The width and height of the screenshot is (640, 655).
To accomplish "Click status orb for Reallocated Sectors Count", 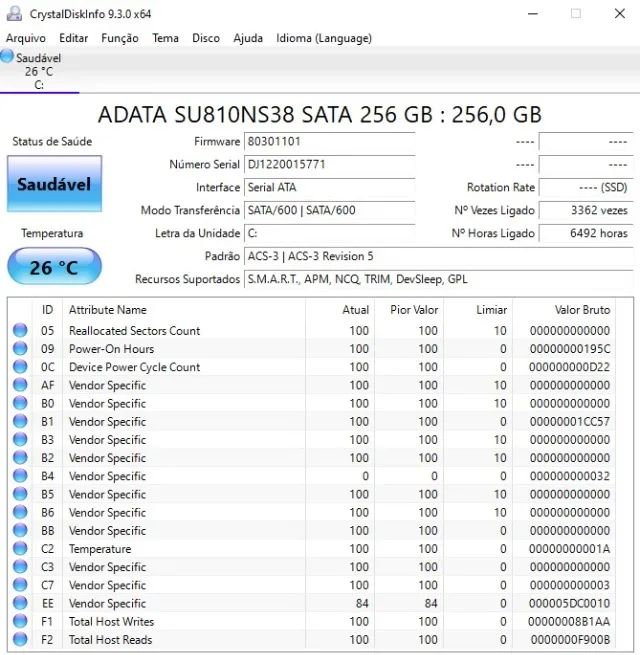I will point(20,330).
